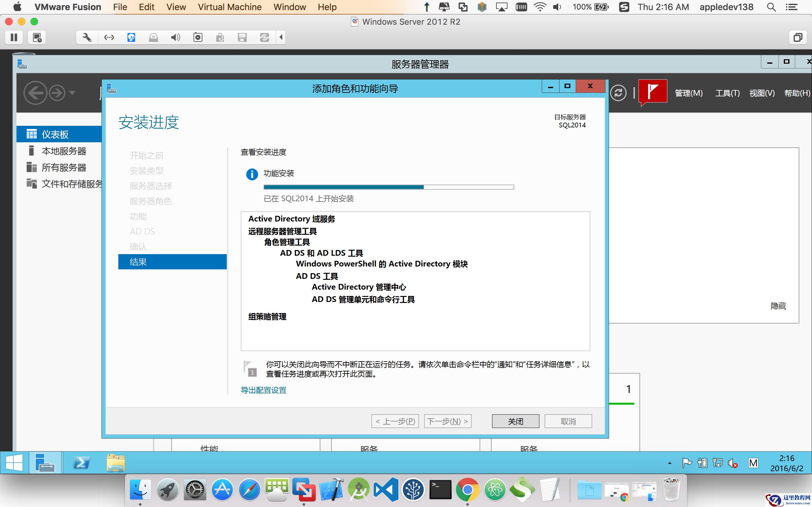Take a snapshot using the camera toolbar icon

198,37
